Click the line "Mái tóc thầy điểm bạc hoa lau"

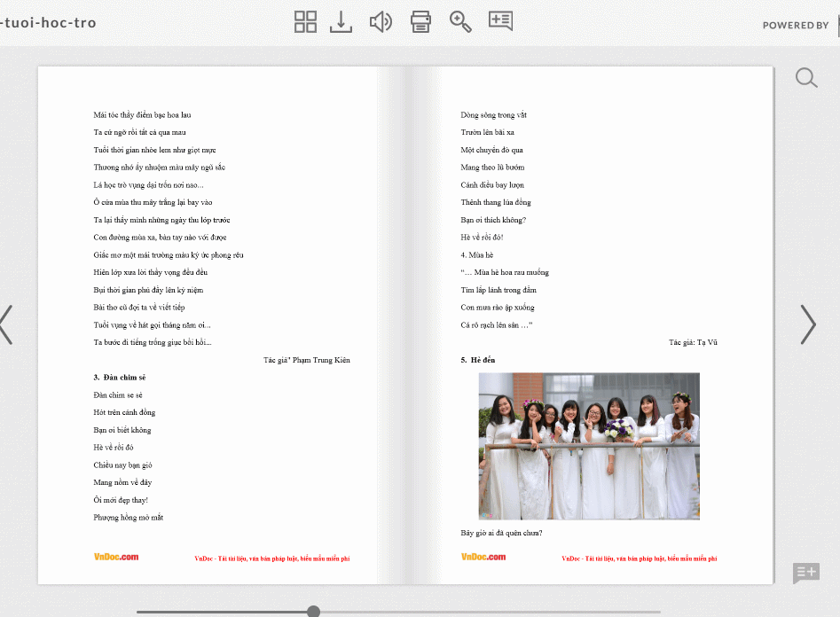[x=142, y=115]
